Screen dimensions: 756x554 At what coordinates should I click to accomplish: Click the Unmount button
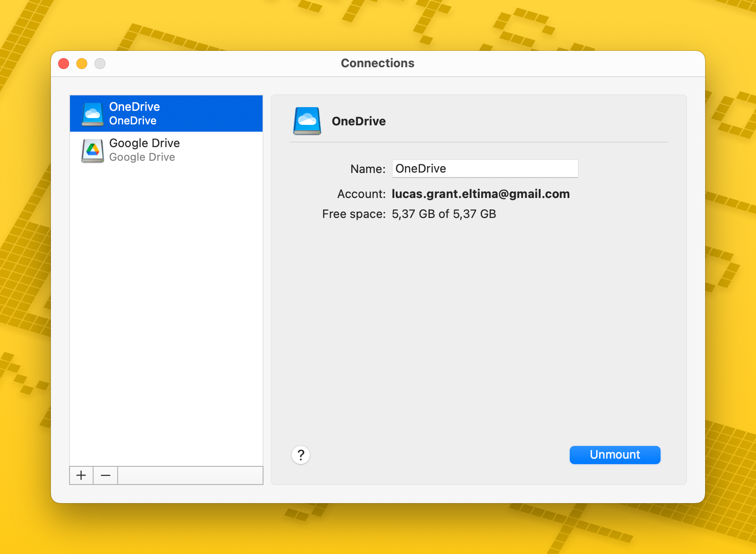pyautogui.click(x=615, y=455)
